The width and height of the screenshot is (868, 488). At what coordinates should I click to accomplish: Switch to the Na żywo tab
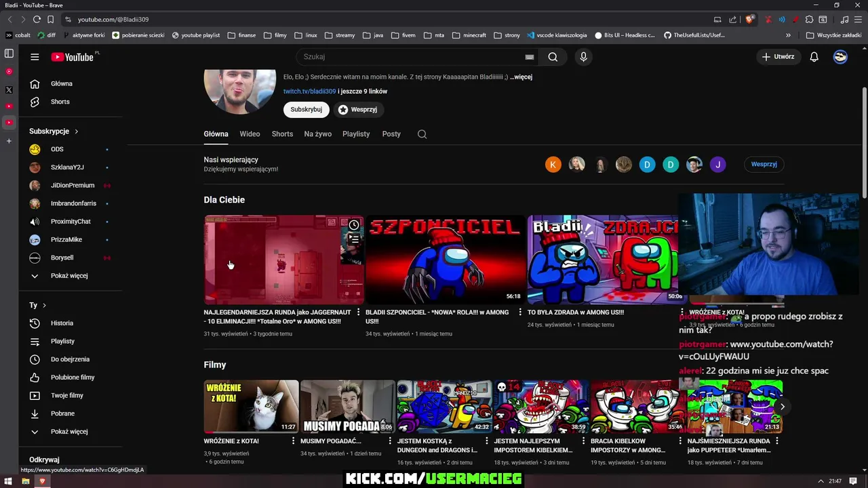pyautogui.click(x=317, y=134)
